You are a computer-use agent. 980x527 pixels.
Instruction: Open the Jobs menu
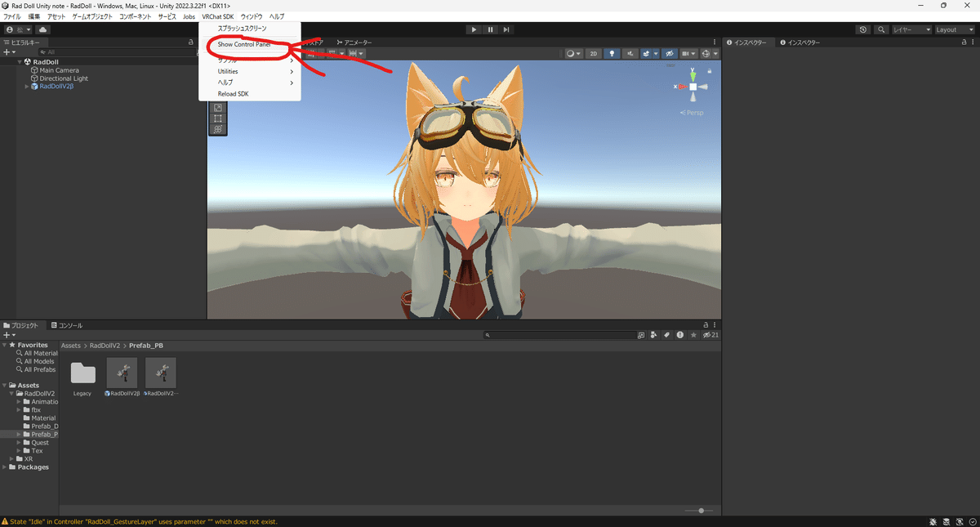(x=189, y=16)
